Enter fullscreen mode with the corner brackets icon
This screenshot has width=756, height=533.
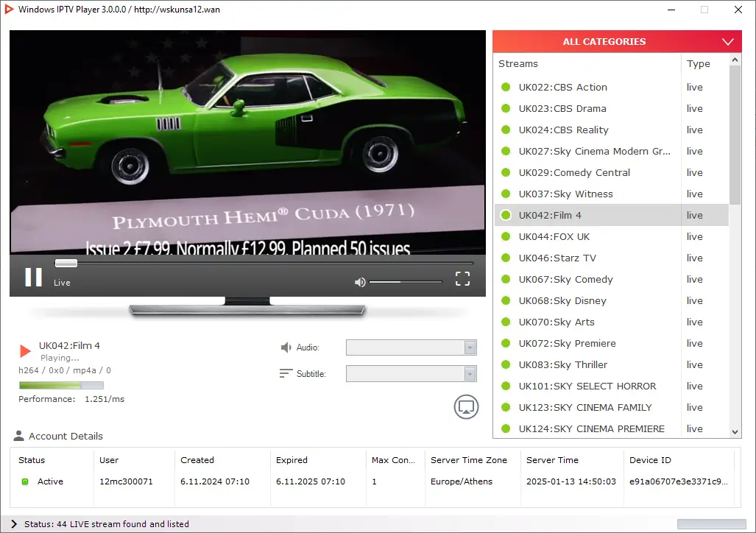click(x=462, y=278)
